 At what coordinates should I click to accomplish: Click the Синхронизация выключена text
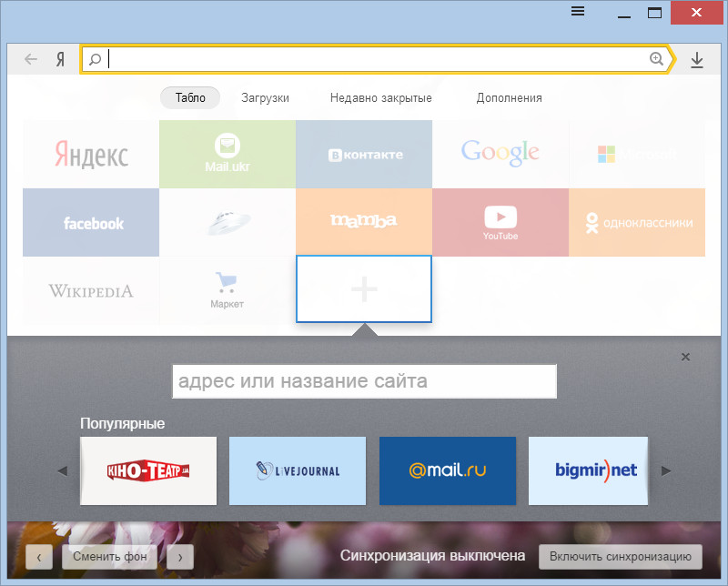(x=432, y=556)
